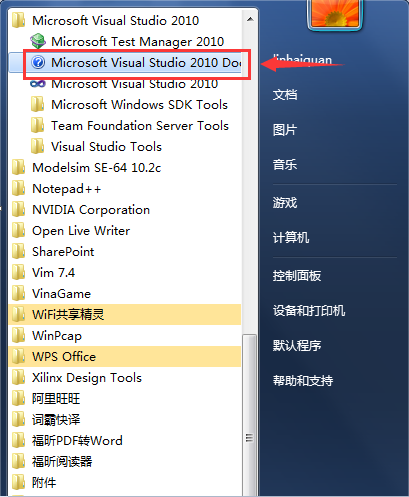Click the Visual Studio Tools folder icon

pyautogui.click(x=37, y=146)
